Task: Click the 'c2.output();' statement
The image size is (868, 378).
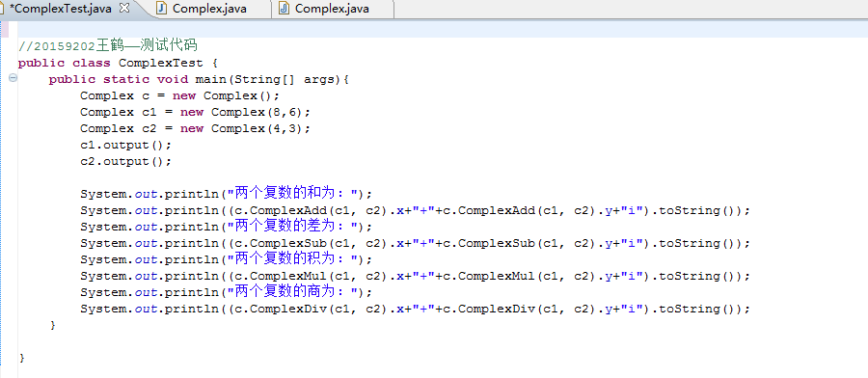Action: tap(125, 162)
